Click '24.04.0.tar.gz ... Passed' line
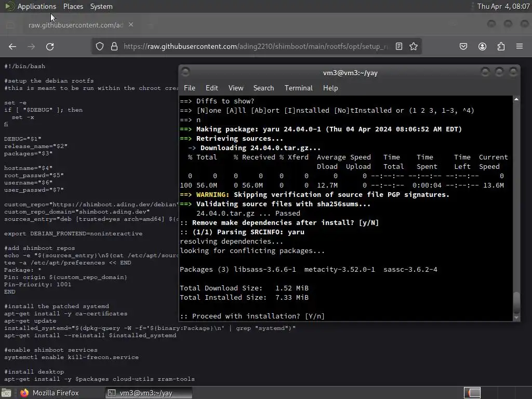 (x=248, y=214)
